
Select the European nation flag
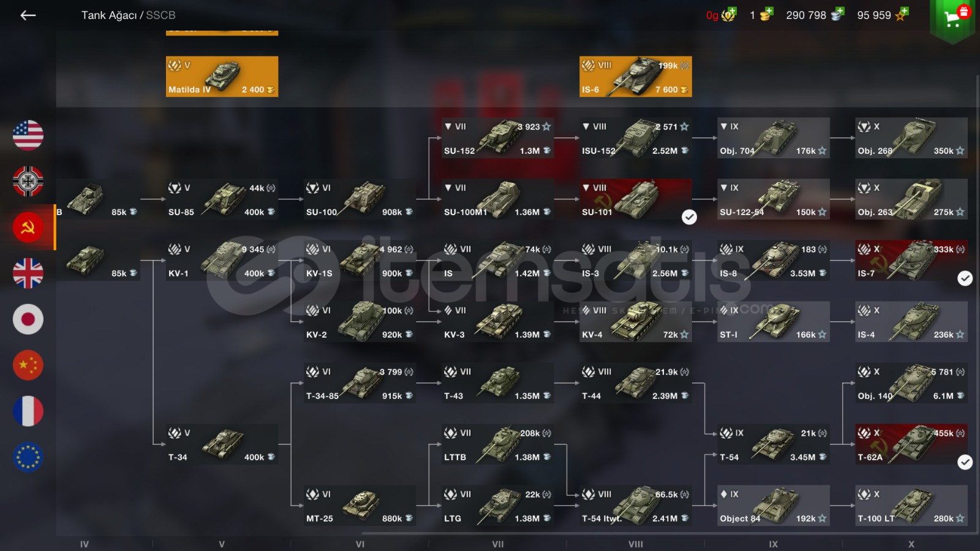point(28,457)
